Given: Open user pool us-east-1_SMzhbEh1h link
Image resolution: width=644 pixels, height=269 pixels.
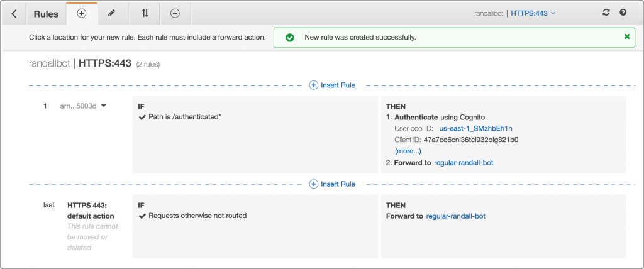Looking at the screenshot, I should 475,129.
